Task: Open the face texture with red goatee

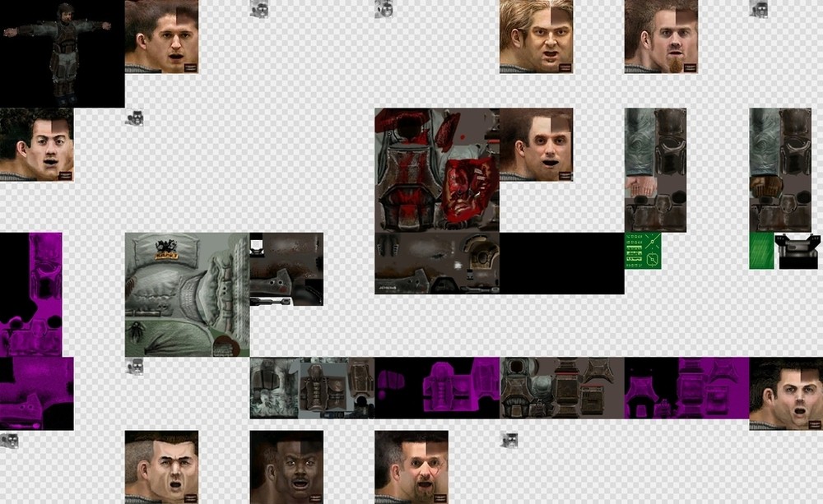Action: click(x=661, y=36)
